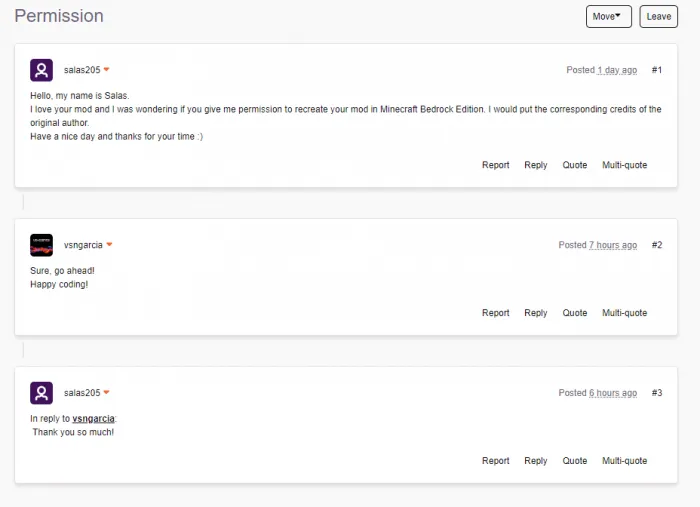This screenshot has height=507, width=700.
Task: Expand orange arrow beside salas205 in post #3
Action: 106,392
